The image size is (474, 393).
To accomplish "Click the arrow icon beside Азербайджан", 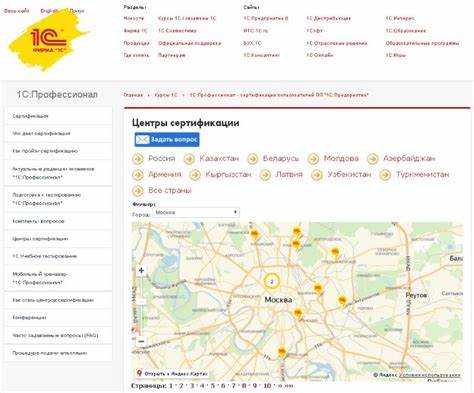I will pos(372,159).
